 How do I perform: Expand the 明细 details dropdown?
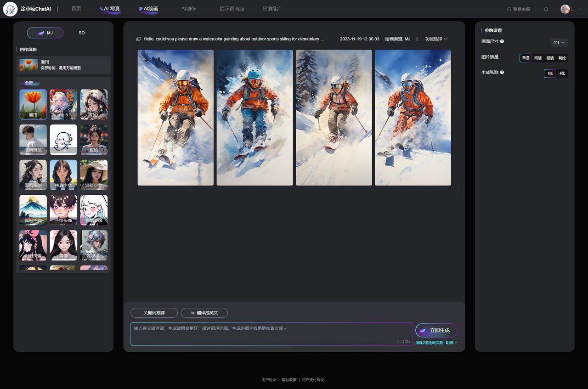coord(451,343)
